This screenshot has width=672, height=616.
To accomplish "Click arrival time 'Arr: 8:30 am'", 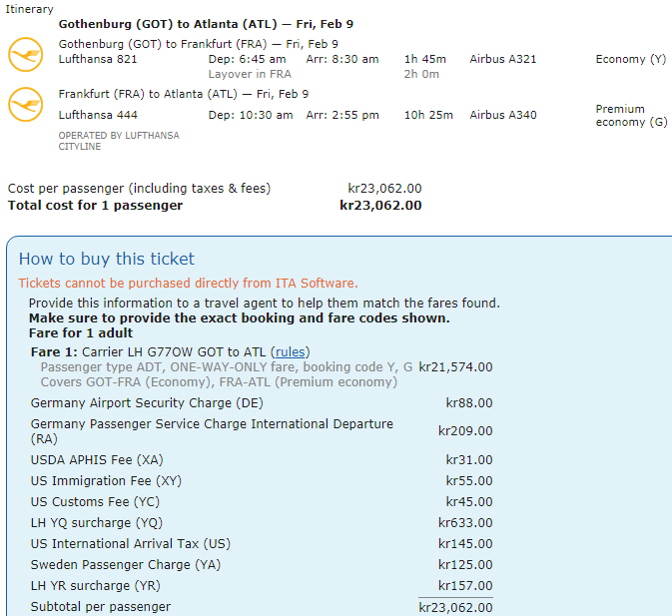I will pos(342,59).
